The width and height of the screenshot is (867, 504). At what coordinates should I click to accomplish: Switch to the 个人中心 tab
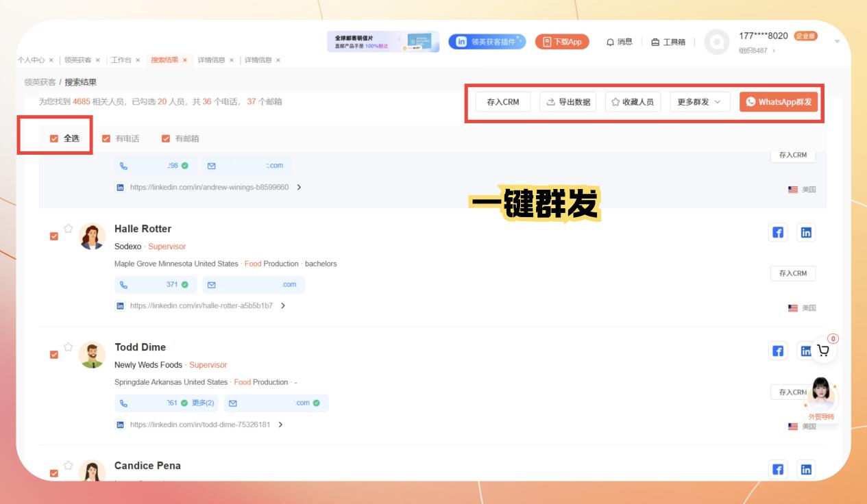tap(31, 60)
